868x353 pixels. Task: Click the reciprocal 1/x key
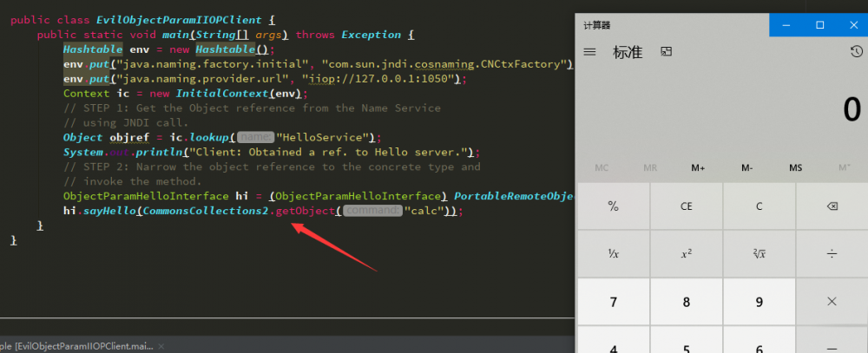[613, 253]
